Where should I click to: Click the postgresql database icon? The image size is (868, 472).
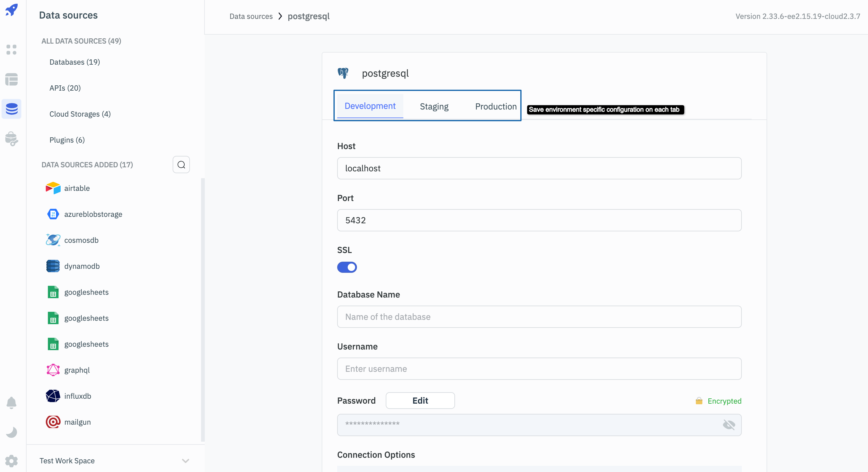[344, 73]
